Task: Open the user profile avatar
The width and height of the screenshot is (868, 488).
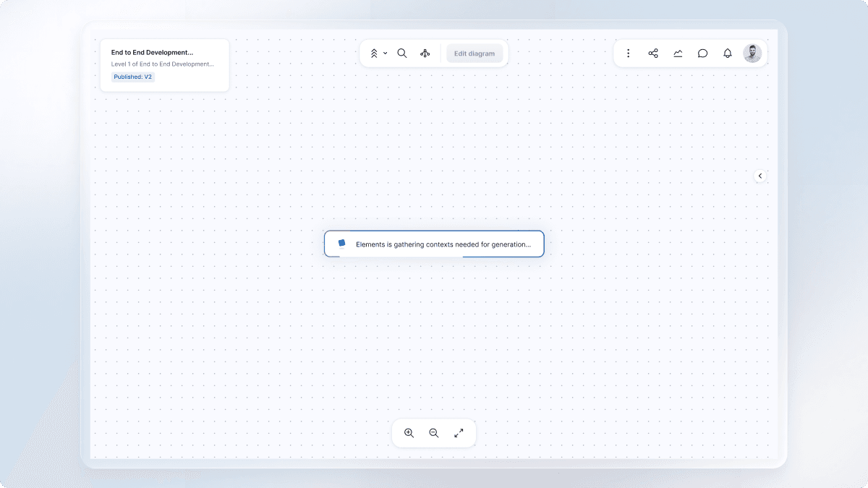Action: 752,53
